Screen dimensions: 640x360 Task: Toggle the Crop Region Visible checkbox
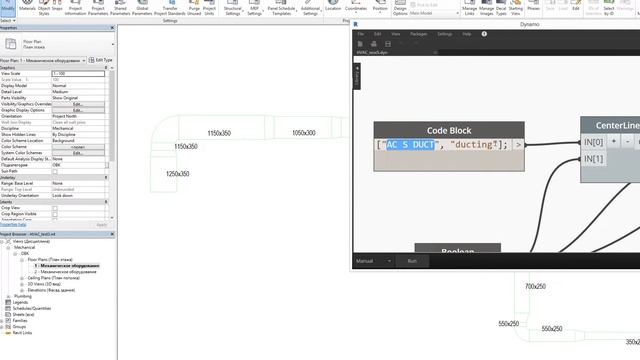point(55,214)
